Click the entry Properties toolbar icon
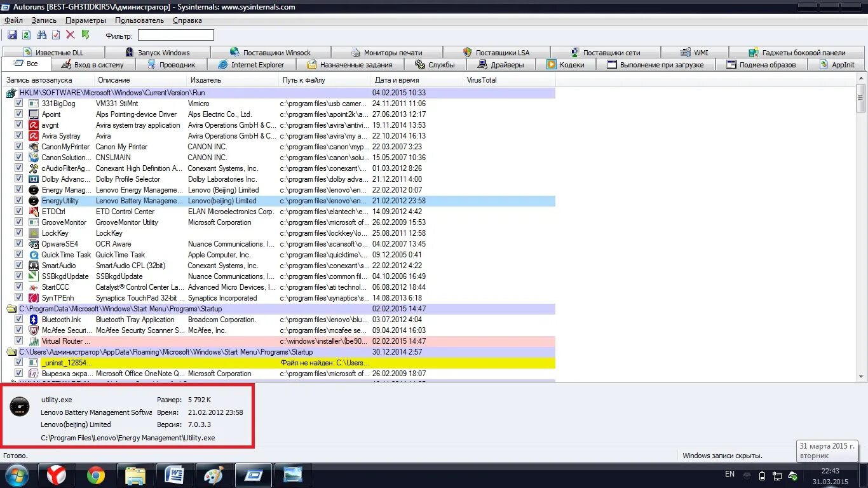This screenshot has width=868, height=488. [56, 35]
